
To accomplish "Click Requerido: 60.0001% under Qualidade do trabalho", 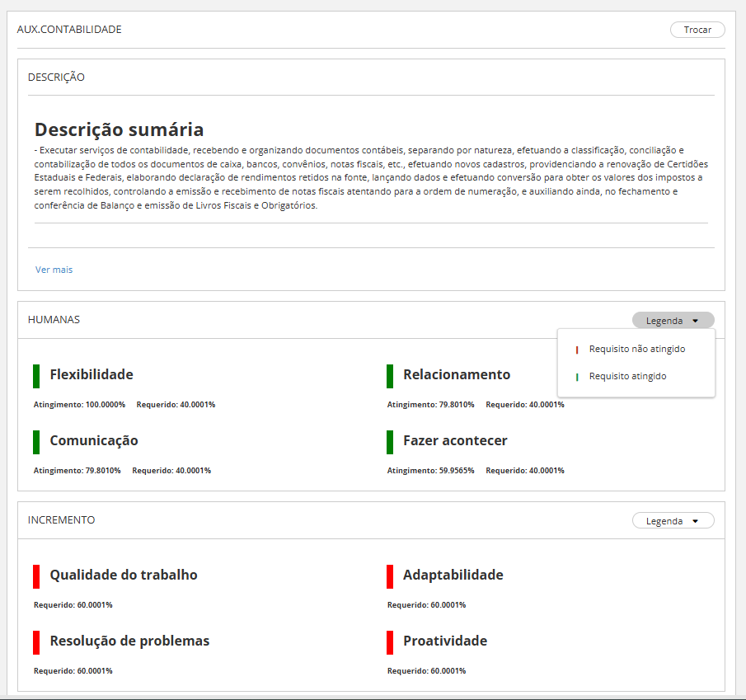I will 73,605.
